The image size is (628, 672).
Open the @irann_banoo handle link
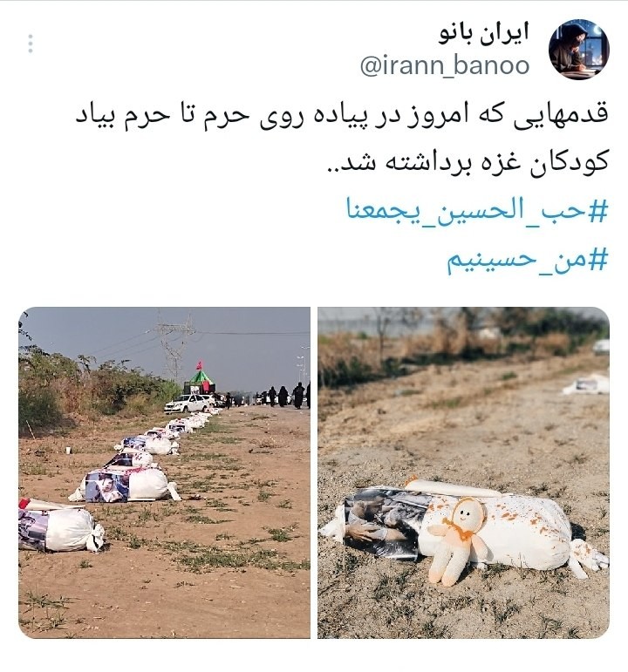tap(445, 65)
